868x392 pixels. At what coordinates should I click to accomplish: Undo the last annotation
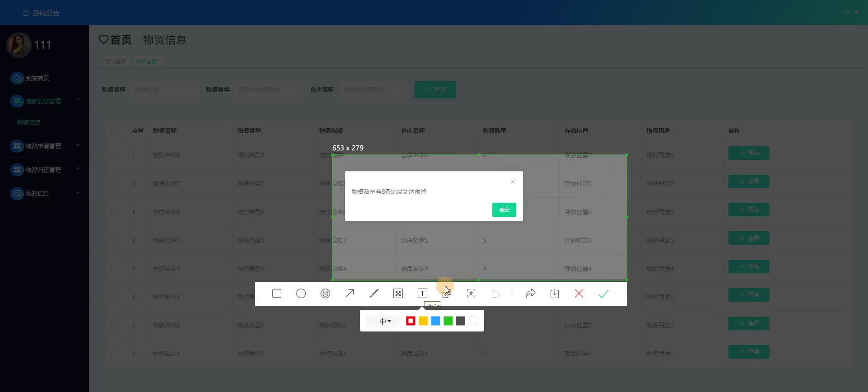(495, 294)
